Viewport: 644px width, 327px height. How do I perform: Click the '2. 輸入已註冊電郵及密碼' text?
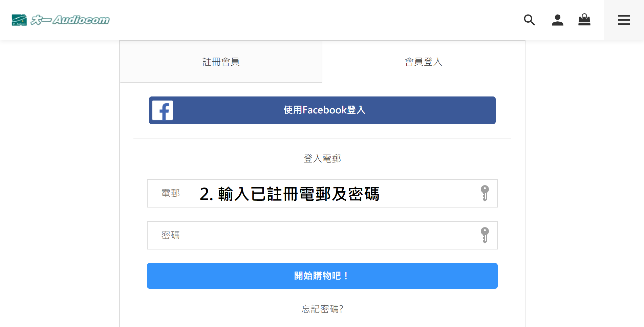coord(289,194)
